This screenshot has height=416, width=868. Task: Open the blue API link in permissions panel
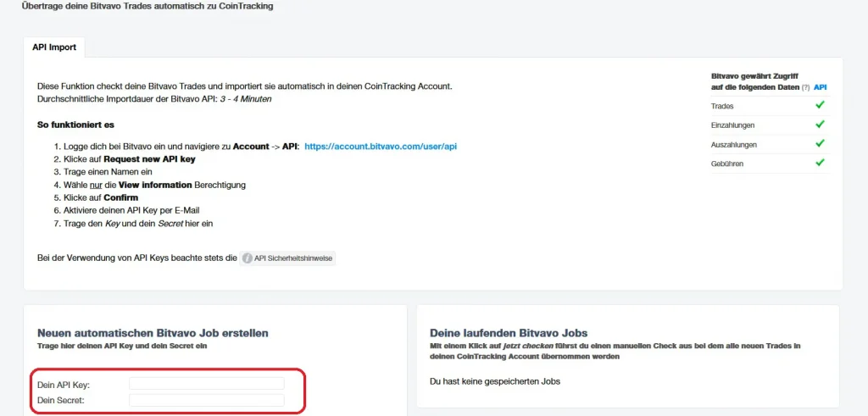point(820,87)
